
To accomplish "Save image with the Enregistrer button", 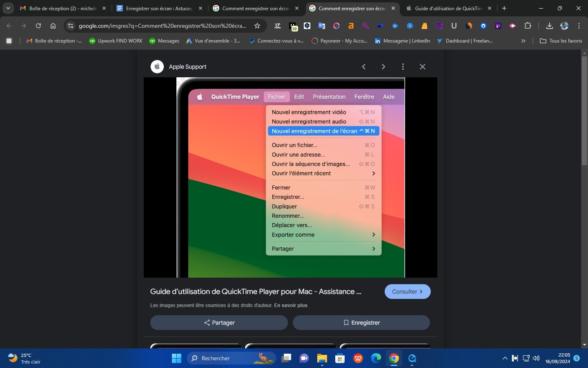I will 361,323.
